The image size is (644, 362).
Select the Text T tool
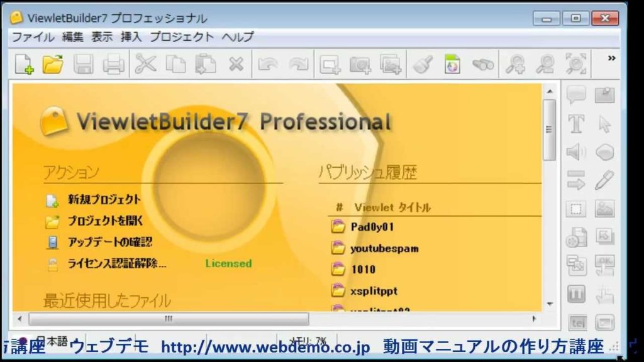[576, 124]
